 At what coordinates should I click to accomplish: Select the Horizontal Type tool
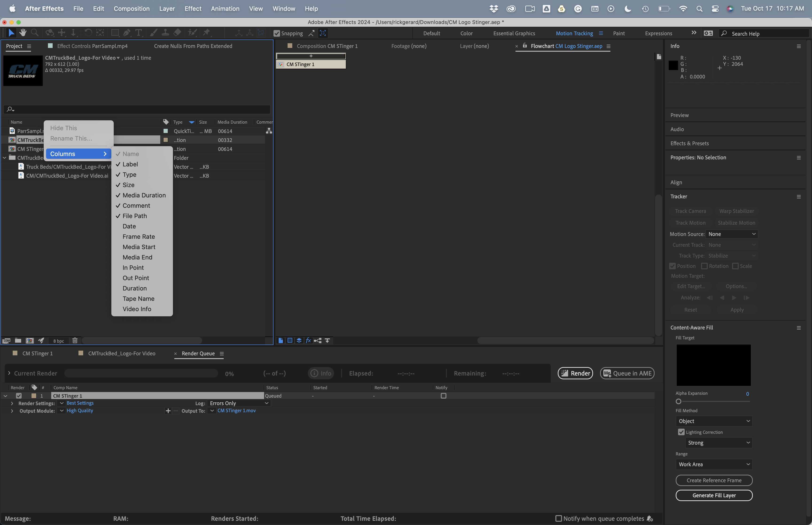pyautogui.click(x=138, y=33)
